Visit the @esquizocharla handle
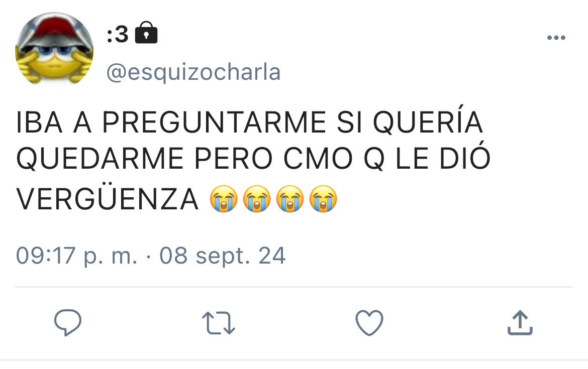 click(x=193, y=72)
